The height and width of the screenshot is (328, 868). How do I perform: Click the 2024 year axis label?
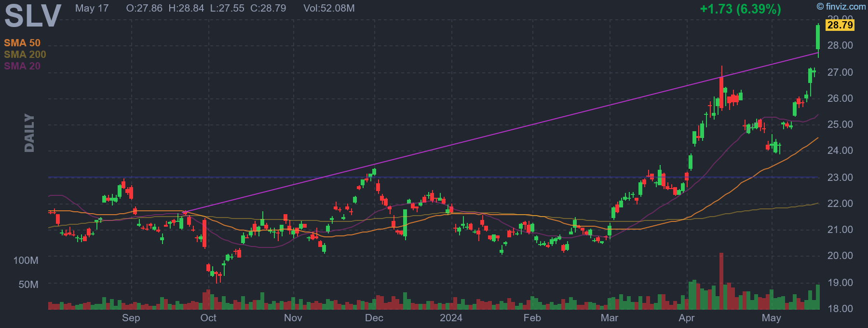tap(451, 318)
